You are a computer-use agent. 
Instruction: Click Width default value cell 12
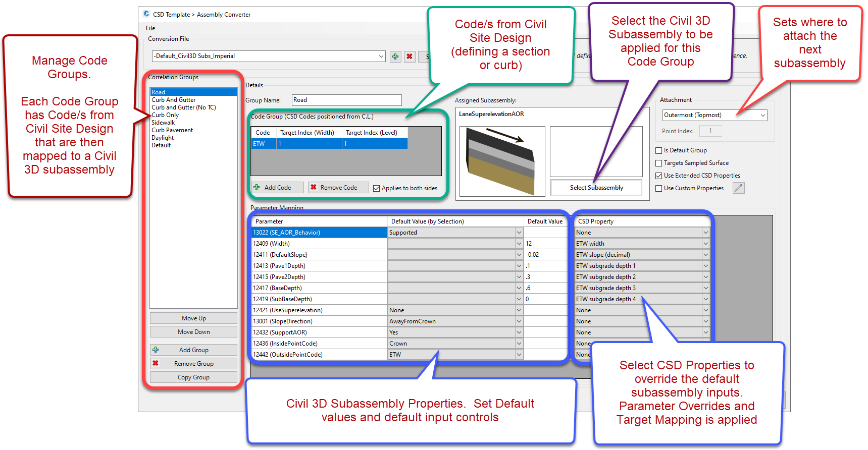[545, 244]
